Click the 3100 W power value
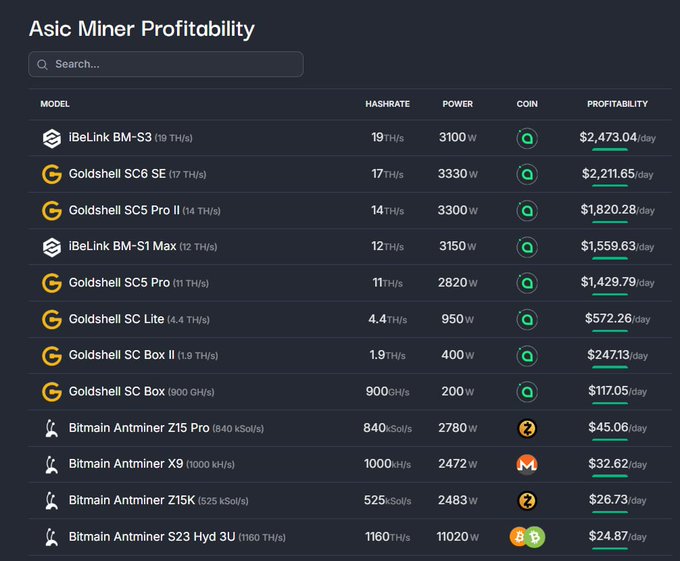Image resolution: width=680 pixels, height=561 pixels. [458, 137]
